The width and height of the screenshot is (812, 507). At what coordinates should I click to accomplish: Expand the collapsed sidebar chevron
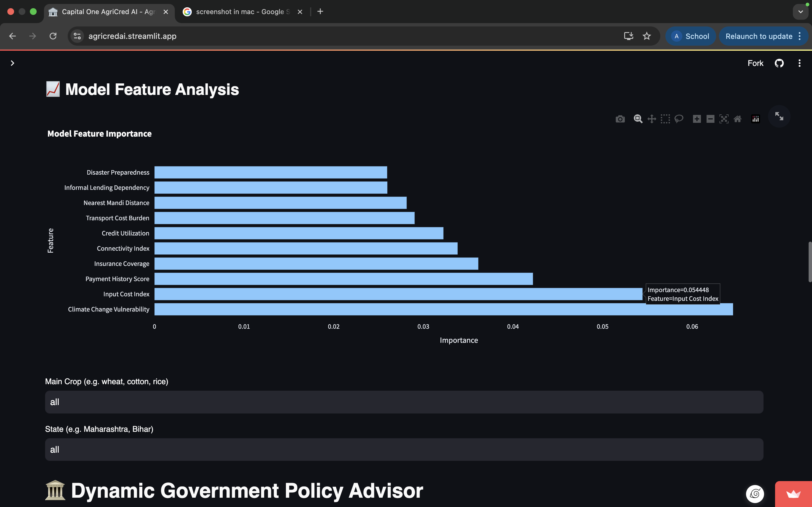[x=12, y=63]
